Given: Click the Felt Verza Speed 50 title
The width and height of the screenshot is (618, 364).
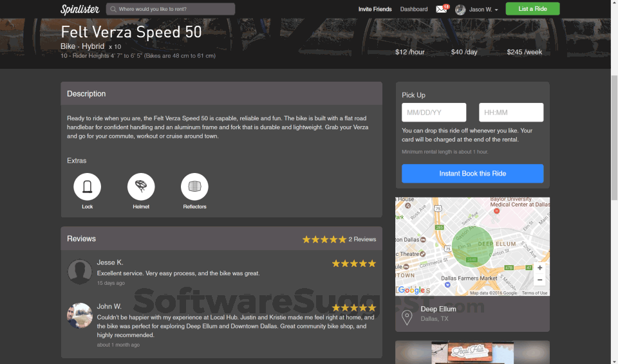Looking at the screenshot, I should coord(131,32).
